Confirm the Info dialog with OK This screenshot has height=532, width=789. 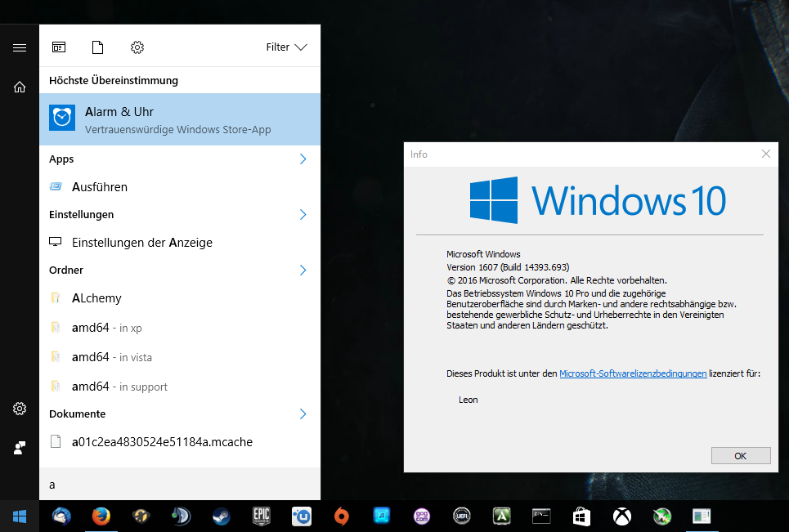741,455
